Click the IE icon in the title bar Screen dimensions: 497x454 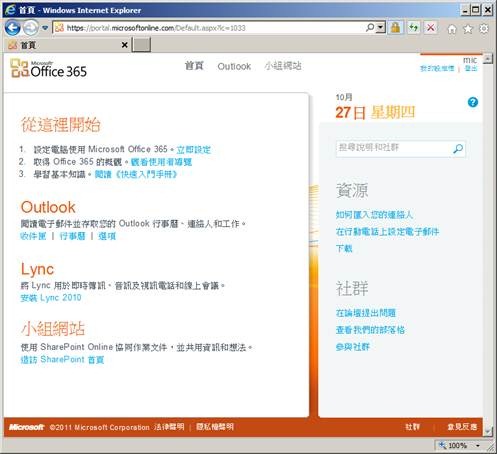click(x=10, y=10)
